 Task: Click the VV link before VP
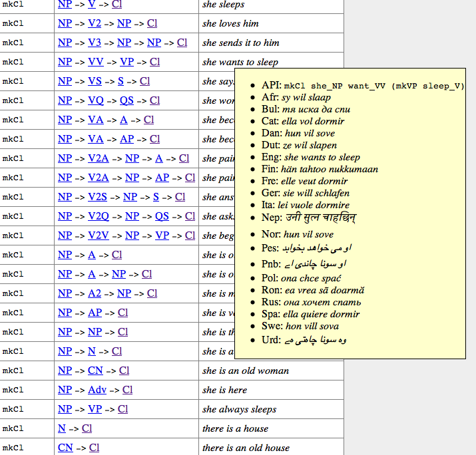pyautogui.click(x=97, y=62)
